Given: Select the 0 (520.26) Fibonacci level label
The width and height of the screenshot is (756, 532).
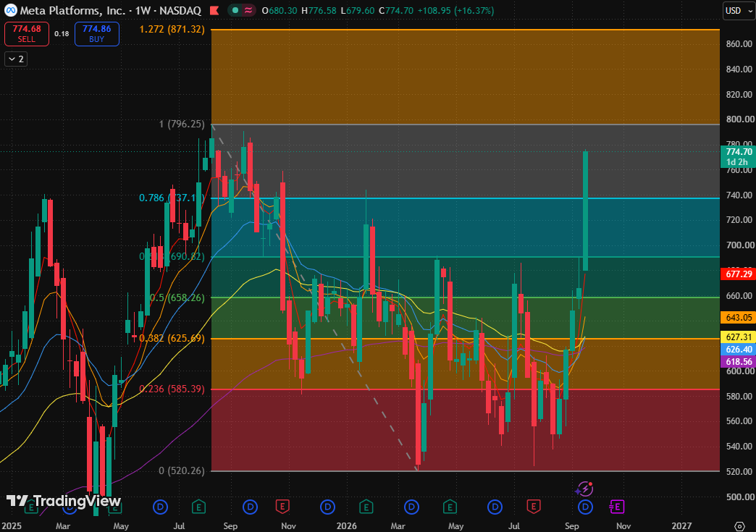Looking at the screenshot, I should pyautogui.click(x=182, y=470).
